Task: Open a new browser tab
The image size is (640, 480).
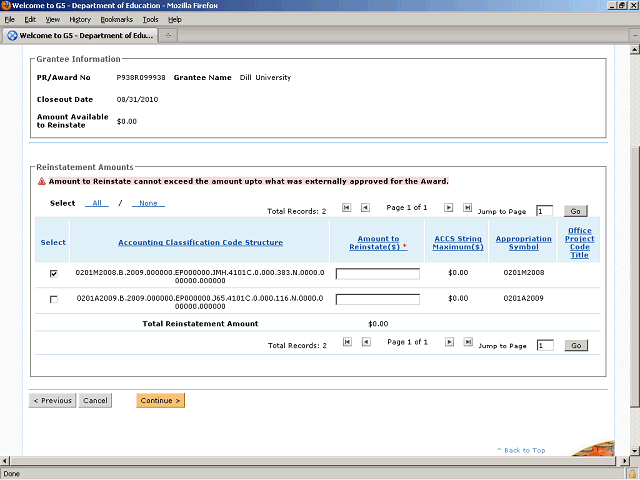Action: pos(168,36)
